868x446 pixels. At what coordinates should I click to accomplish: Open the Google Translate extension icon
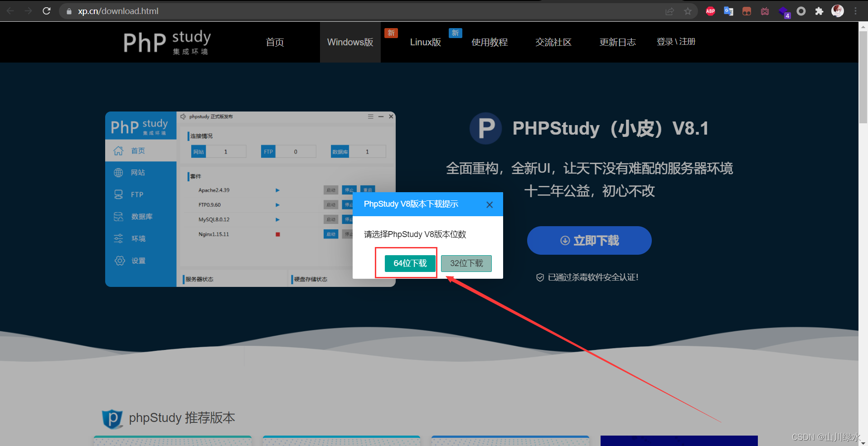(x=728, y=11)
